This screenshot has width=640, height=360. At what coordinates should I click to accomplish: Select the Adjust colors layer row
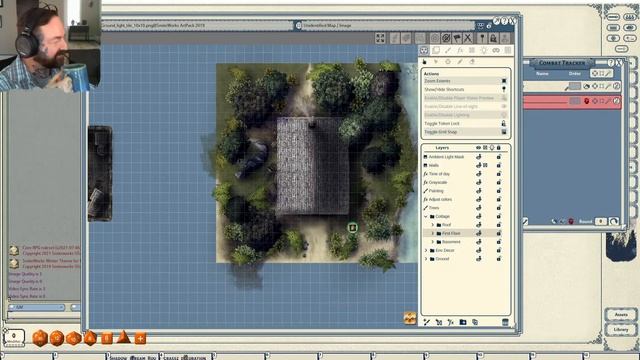point(465,199)
